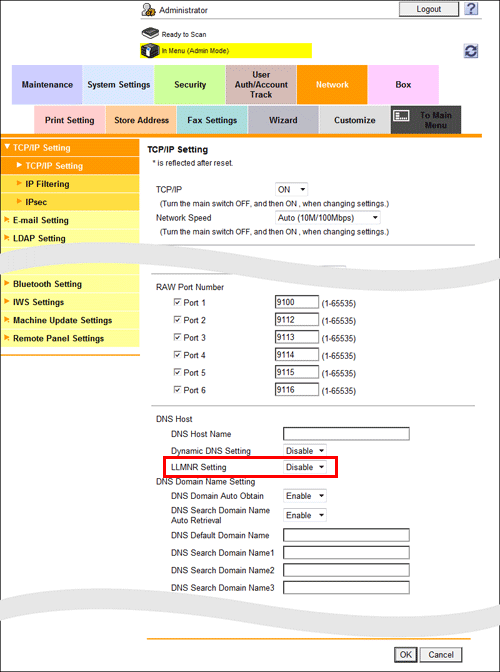The image size is (500, 672).
Task: Click the Logout button
Action: pyautogui.click(x=428, y=9)
